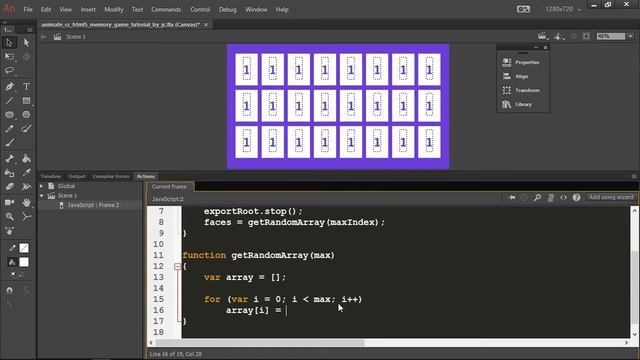The height and width of the screenshot is (360, 640).
Task: Click Format Code icon
Action: 550,198
